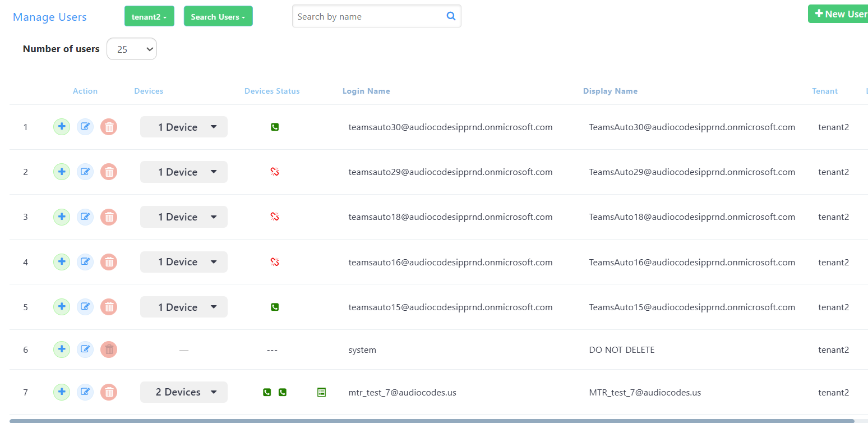Delete user mtr_test_7 via trash icon

[109, 392]
